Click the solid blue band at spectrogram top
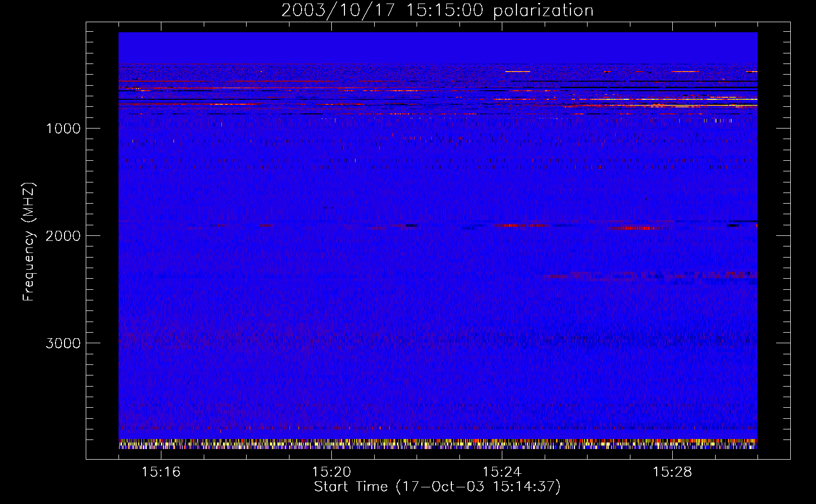The width and height of the screenshot is (816, 504). (x=438, y=48)
